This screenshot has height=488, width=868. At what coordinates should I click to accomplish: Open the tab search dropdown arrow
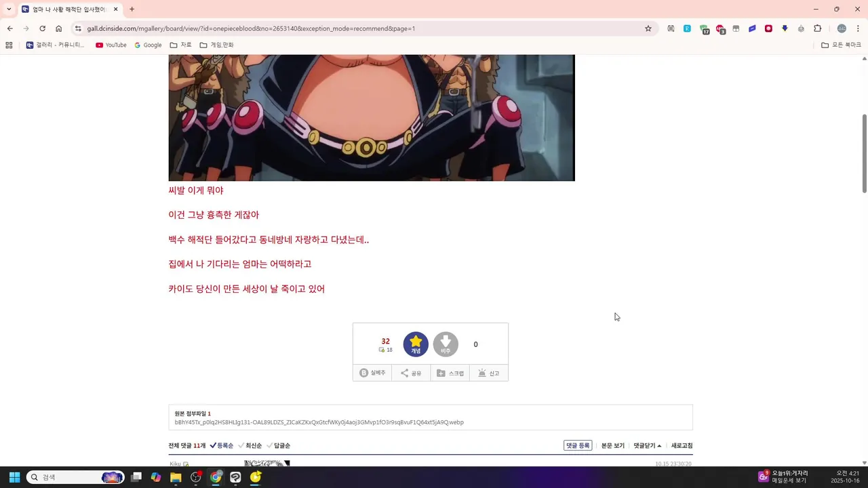pyautogui.click(x=9, y=9)
